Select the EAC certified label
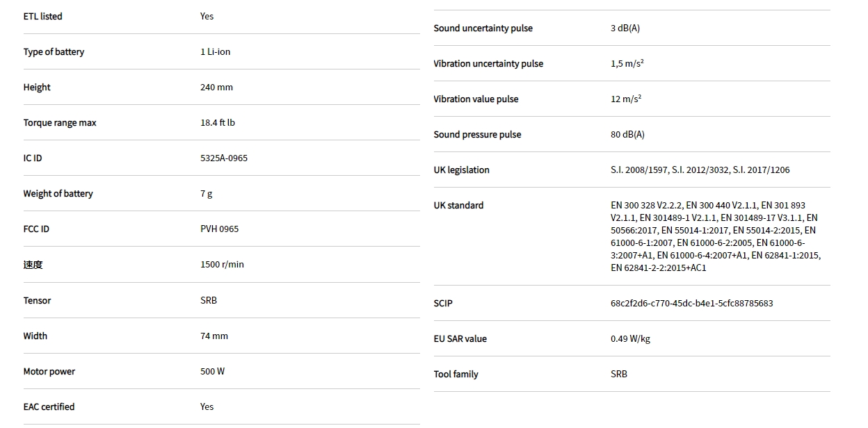 pyautogui.click(x=49, y=406)
